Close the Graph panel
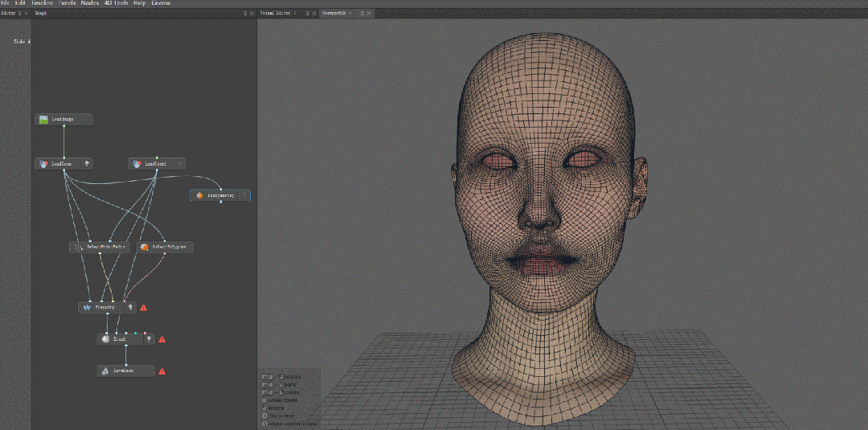The width and height of the screenshot is (868, 430). click(252, 14)
